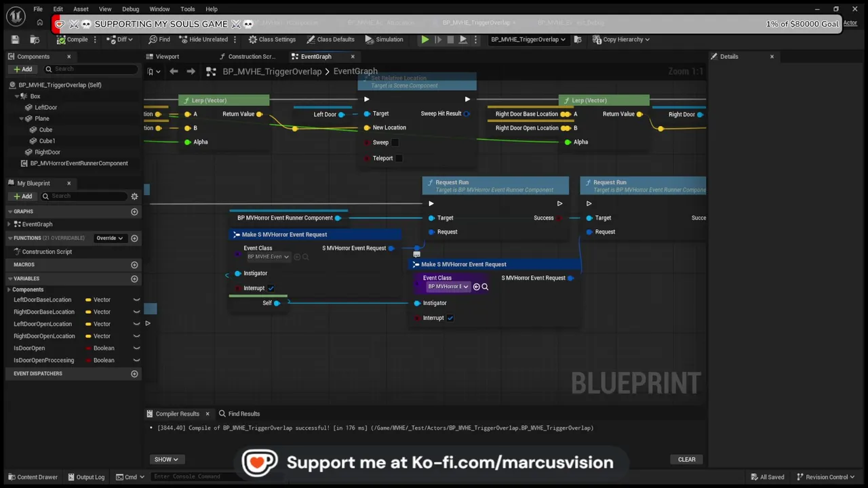Click the Browse to asset icon beside Save
The width and height of the screenshot is (868, 488).
pyautogui.click(x=34, y=39)
